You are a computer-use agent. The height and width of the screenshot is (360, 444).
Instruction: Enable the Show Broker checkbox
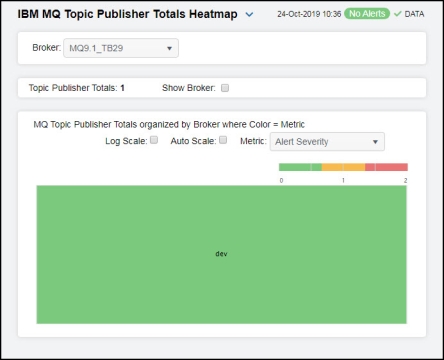[x=225, y=88]
